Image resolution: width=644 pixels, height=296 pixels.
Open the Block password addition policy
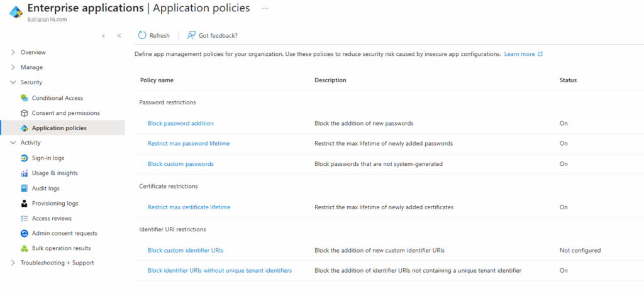(x=180, y=123)
